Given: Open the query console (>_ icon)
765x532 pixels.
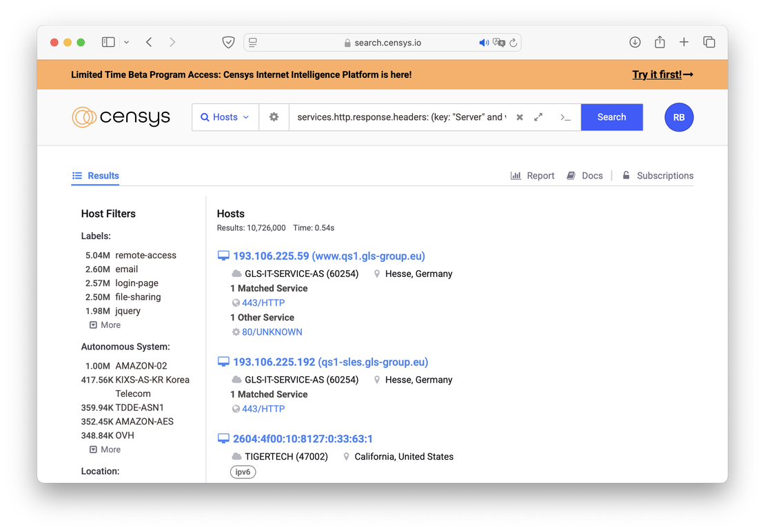Looking at the screenshot, I should [565, 119].
